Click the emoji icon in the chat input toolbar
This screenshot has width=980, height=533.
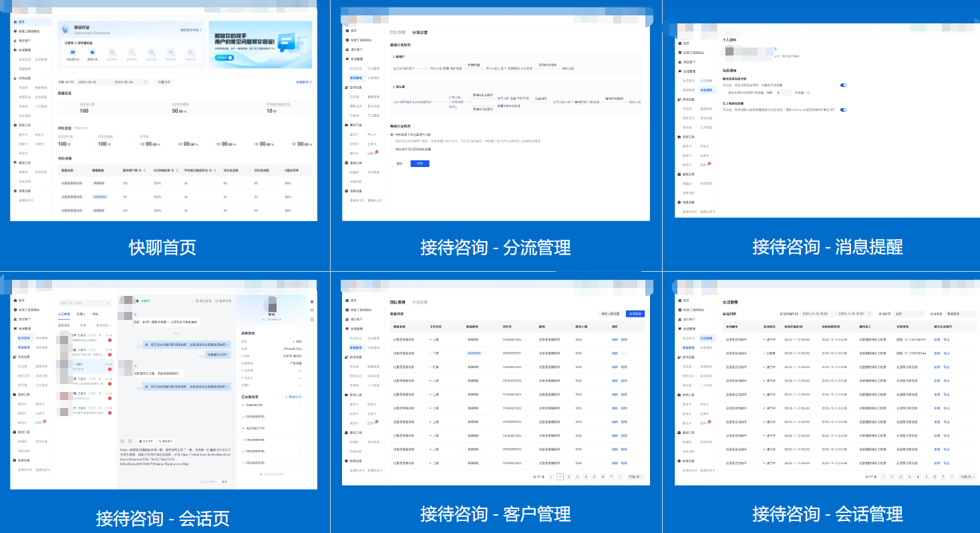(121, 441)
